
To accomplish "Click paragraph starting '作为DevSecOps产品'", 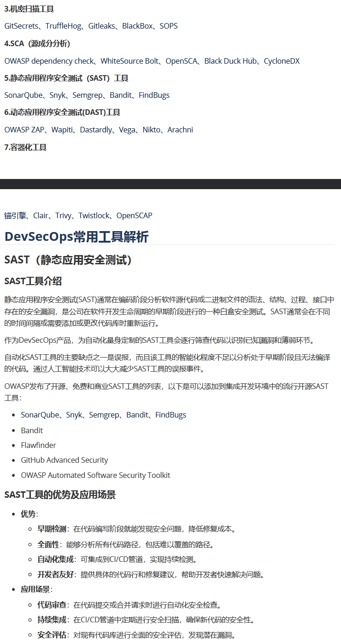I will (159, 340).
